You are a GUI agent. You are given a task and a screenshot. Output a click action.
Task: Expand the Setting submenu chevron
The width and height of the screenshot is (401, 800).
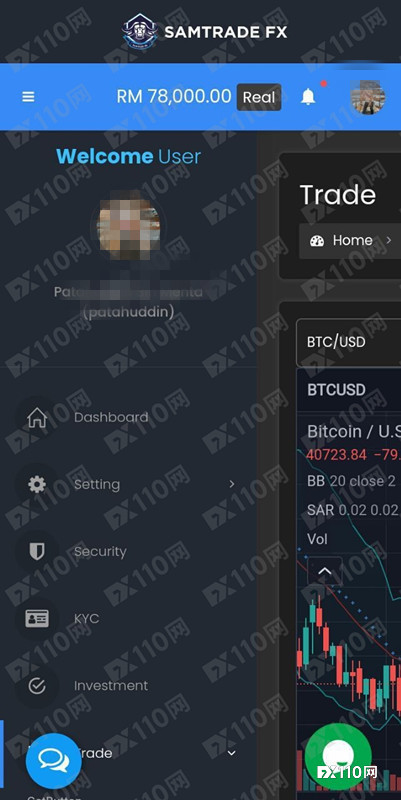coord(232,484)
